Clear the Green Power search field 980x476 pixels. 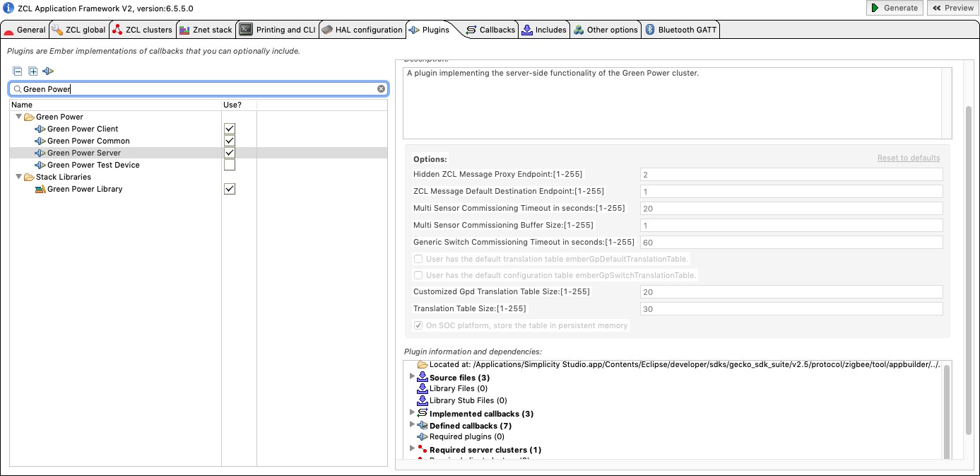point(381,89)
